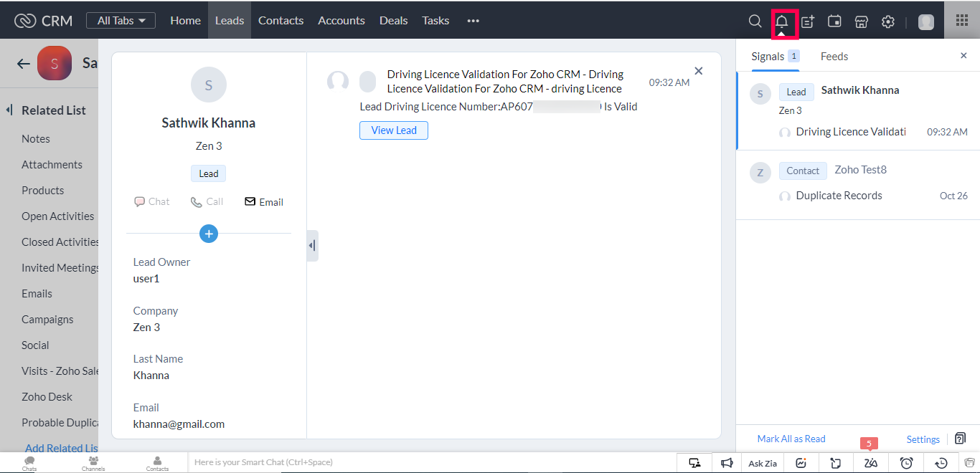The width and height of the screenshot is (980, 473).
Task: Open Attachments in Related List
Action: [52, 165]
